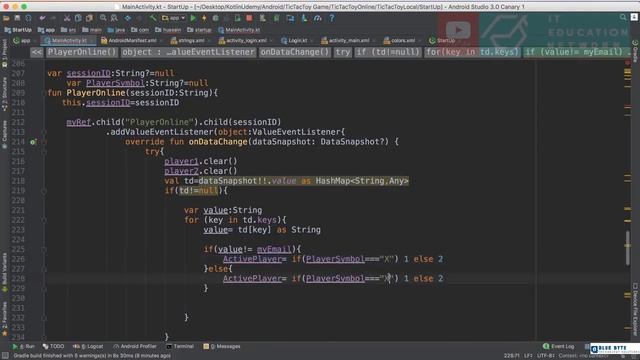640x360 pixels.
Task: Click for(key in td.keys) breadcrumb
Action: [x=472, y=52]
